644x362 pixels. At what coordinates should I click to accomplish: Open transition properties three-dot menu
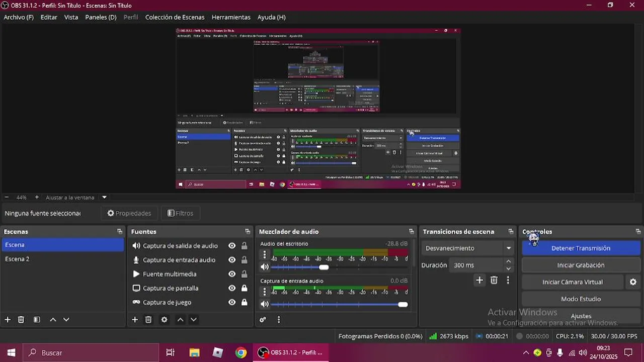point(508,280)
